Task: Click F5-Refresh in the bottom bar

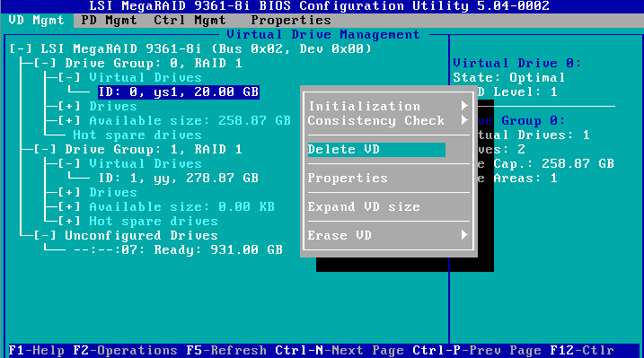Action: coord(226,350)
